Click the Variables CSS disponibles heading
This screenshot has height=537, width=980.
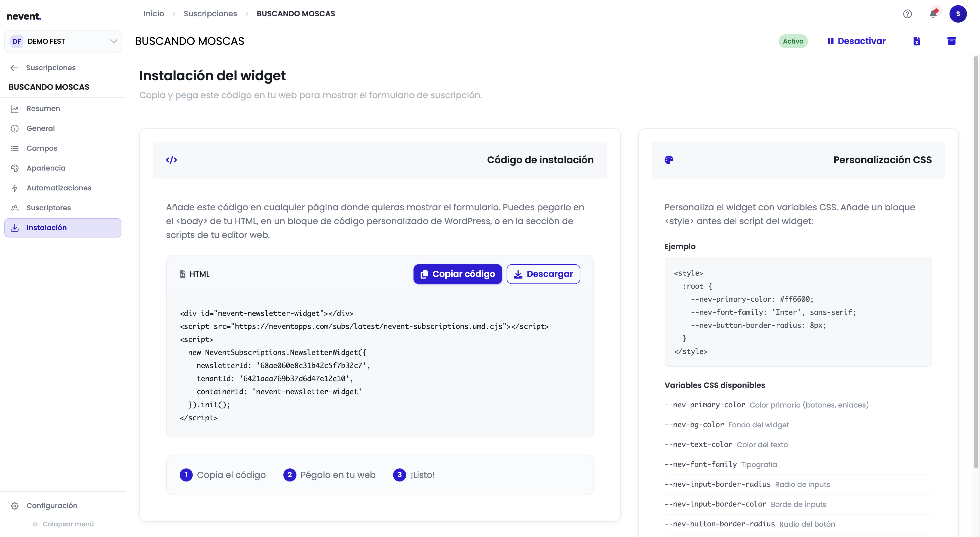(x=715, y=385)
